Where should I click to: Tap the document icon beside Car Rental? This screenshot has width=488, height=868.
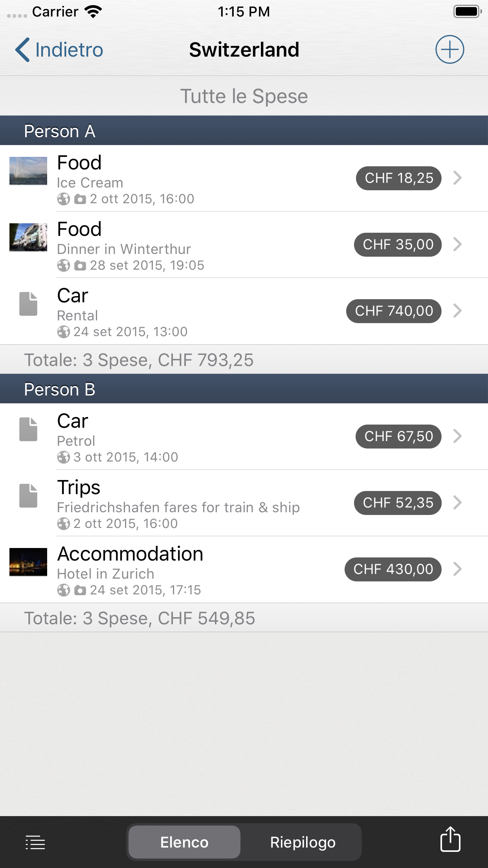(28, 304)
